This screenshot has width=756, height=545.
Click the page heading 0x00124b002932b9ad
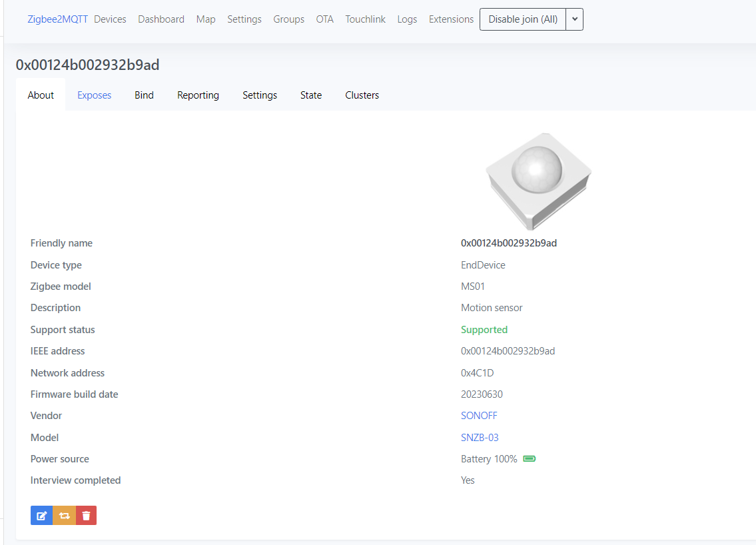pyautogui.click(x=87, y=65)
